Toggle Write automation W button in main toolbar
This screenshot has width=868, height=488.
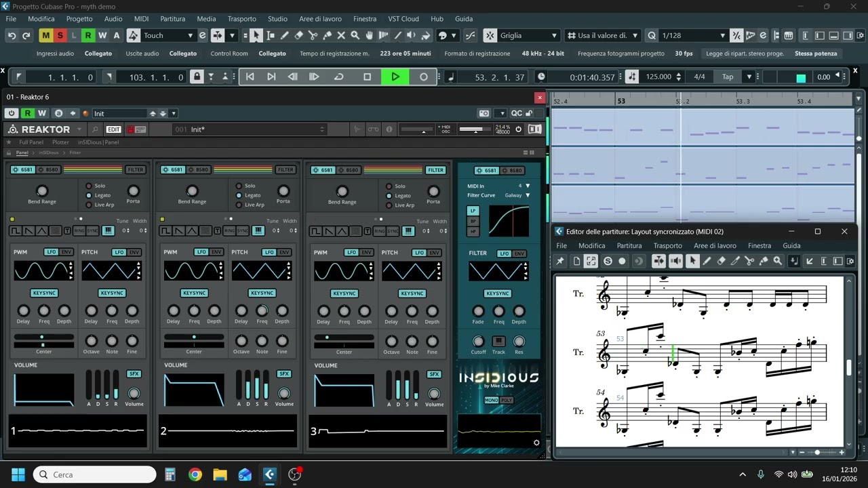click(x=102, y=35)
